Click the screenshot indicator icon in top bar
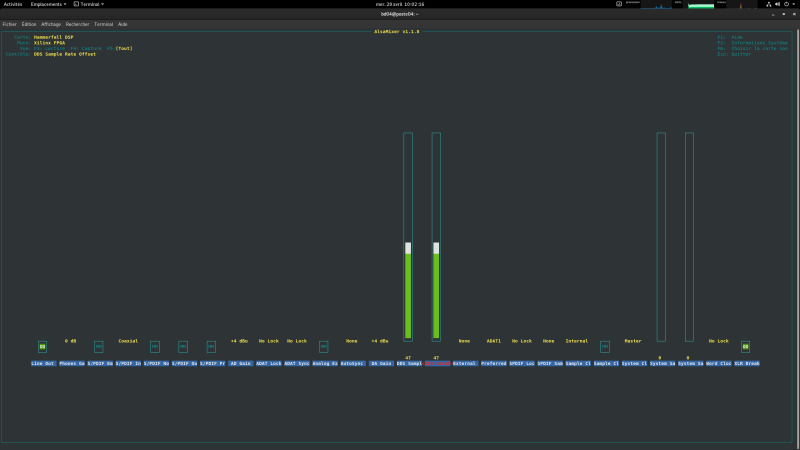This screenshot has width=800, height=450. (x=619, y=4)
